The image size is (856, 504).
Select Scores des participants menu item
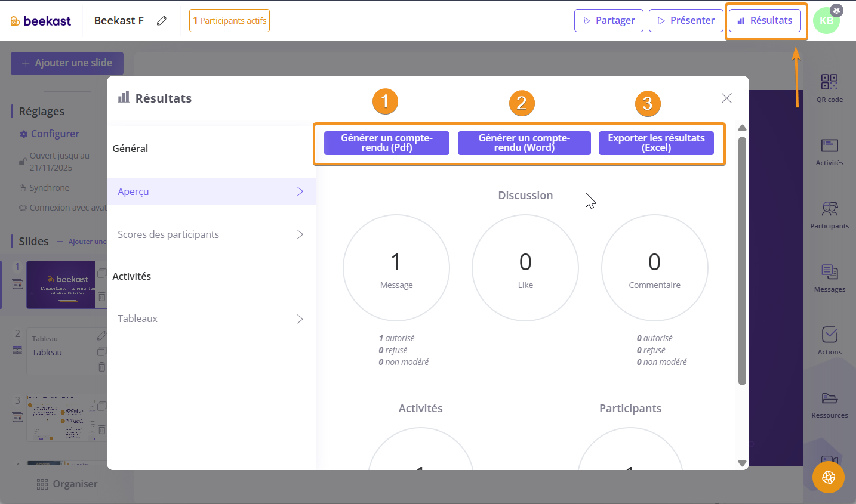pos(168,234)
